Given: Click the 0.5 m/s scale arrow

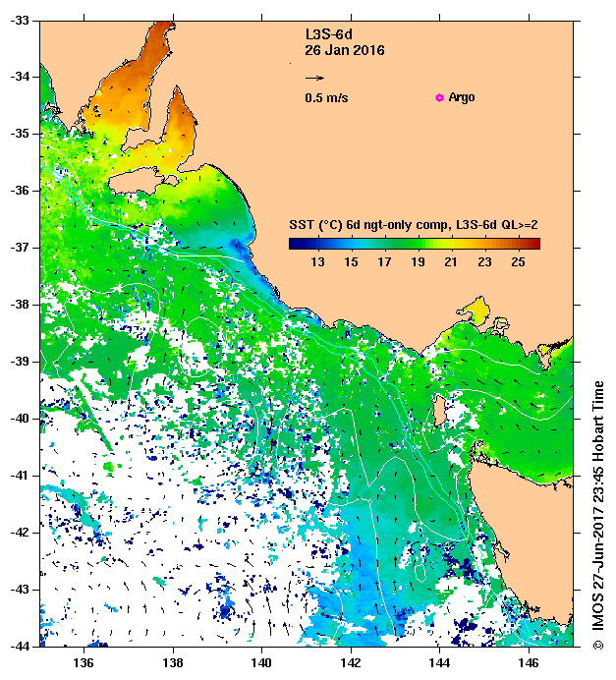Looking at the screenshot, I should tap(314, 78).
